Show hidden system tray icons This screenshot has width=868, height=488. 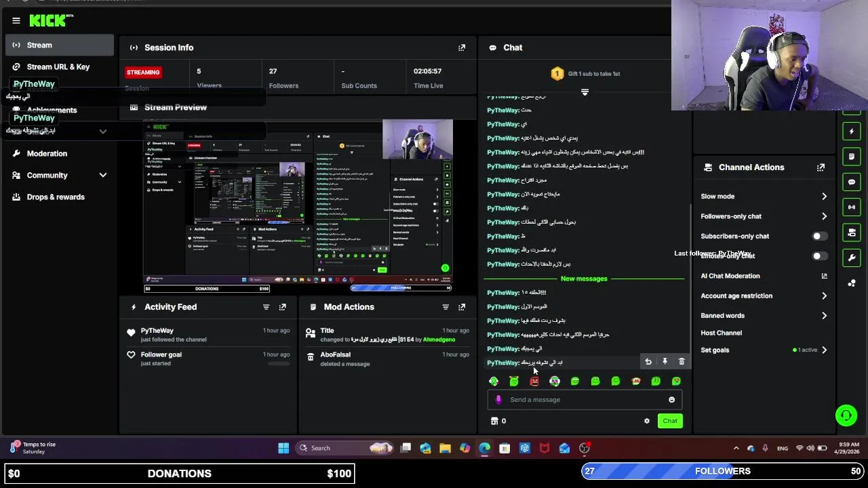coord(736,448)
